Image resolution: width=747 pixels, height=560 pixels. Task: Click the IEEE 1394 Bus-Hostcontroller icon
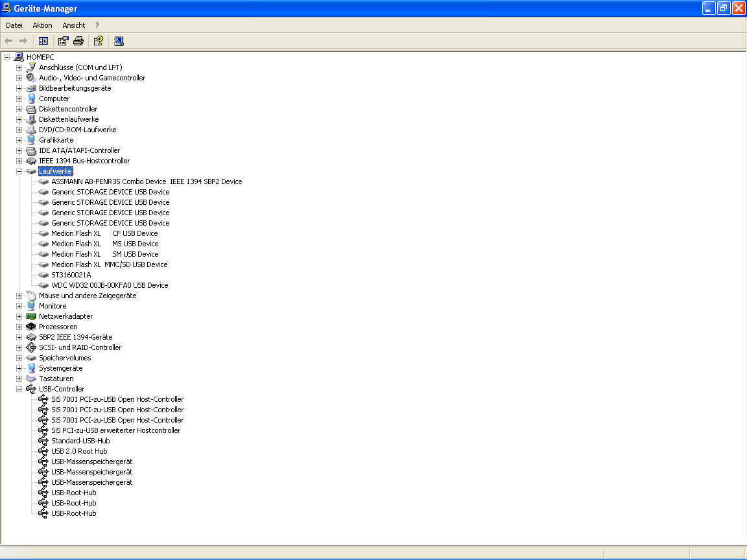pyautogui.click(x=31, y=161)
